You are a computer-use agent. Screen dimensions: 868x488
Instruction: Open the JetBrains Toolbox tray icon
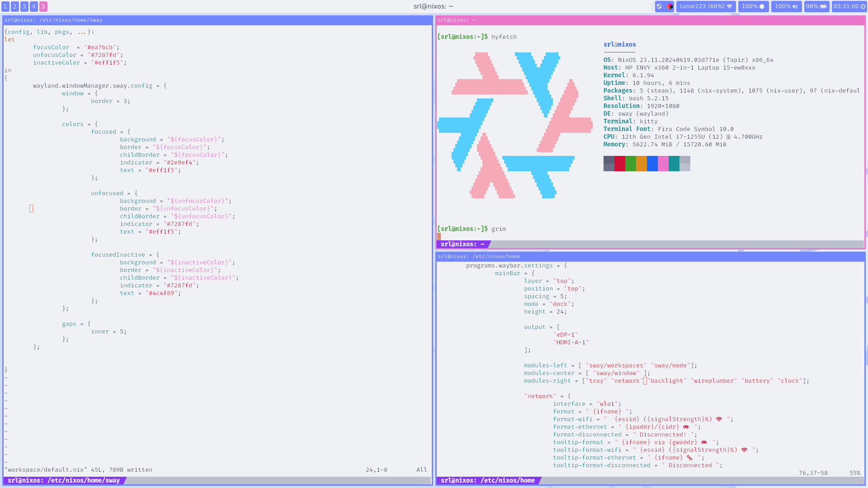(x=670, y=6)
